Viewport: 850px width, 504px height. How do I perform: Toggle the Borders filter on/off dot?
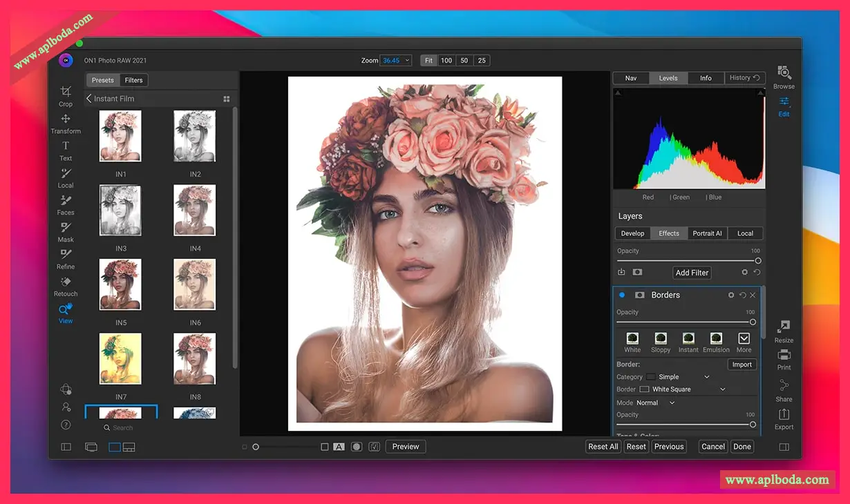pyautogui.click(x=622, y=295)
